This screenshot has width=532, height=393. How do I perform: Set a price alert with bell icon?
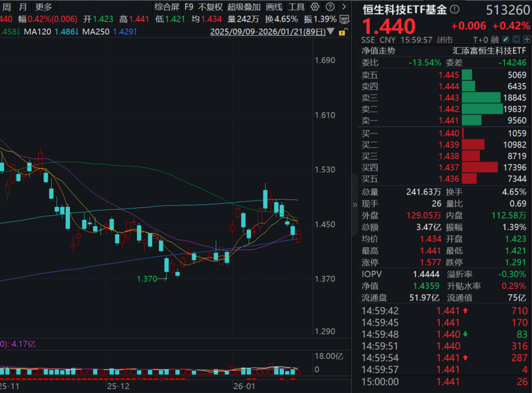(x=516, y=39)
